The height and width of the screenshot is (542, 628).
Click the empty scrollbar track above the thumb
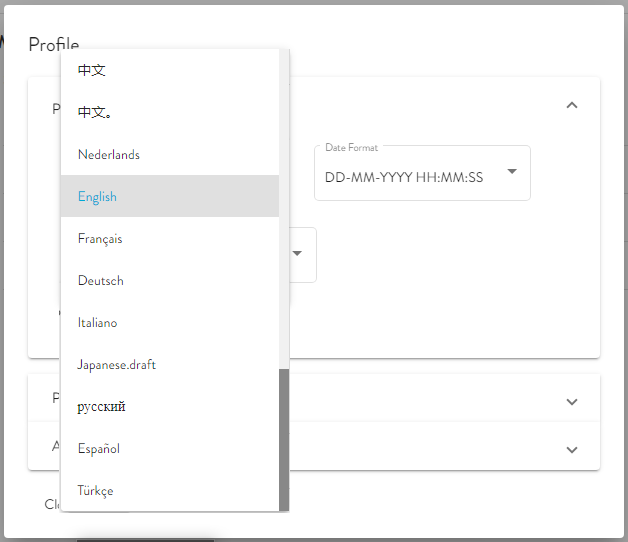tap(284, 200)
